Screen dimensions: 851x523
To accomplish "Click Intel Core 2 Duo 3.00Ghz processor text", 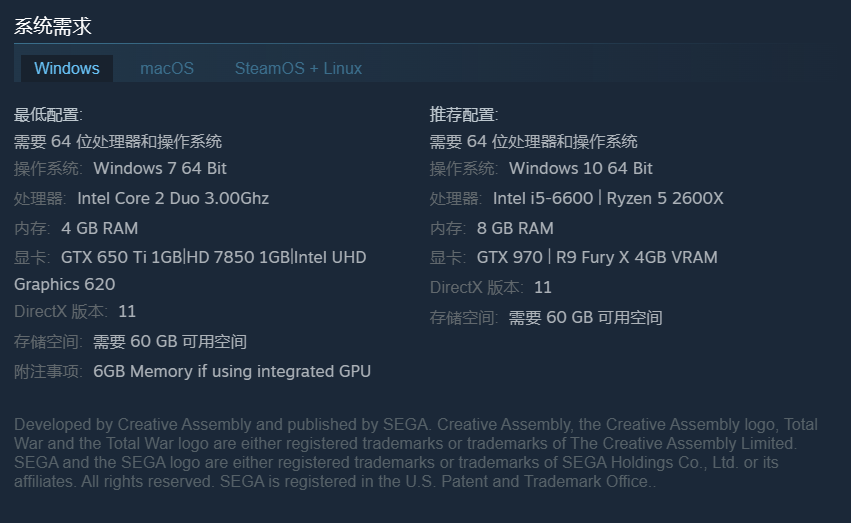I will coord(173,198).
